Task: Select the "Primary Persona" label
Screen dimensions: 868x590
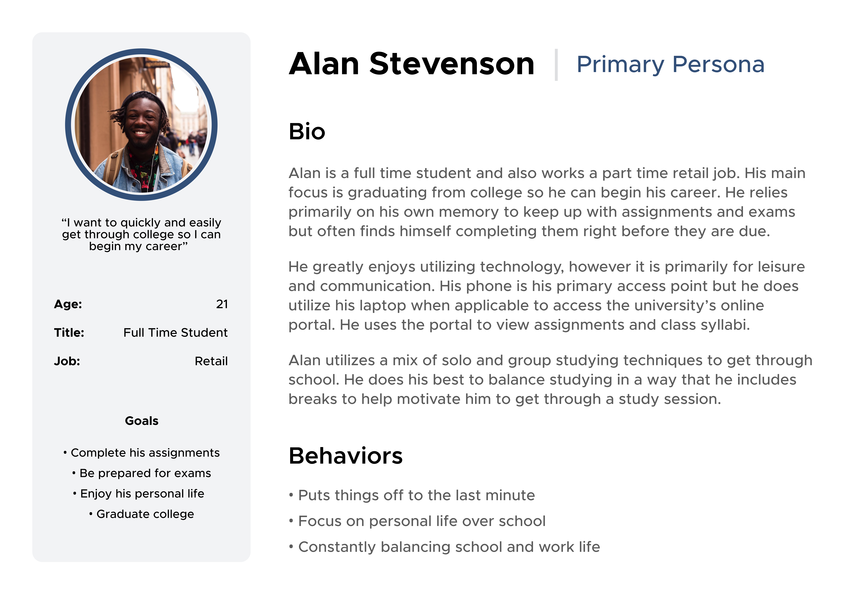Action: tap(670, 64)
